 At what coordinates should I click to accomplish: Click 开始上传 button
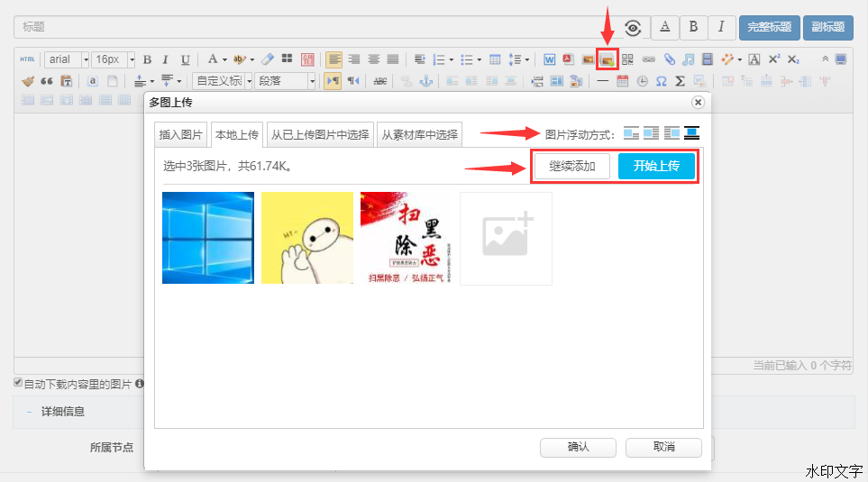click(656, 166)
